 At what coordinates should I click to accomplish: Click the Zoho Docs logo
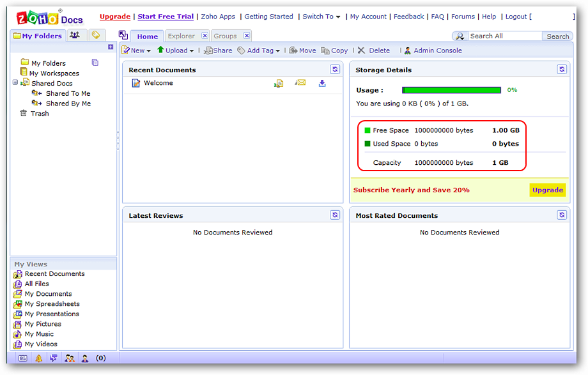pos(49,18)
